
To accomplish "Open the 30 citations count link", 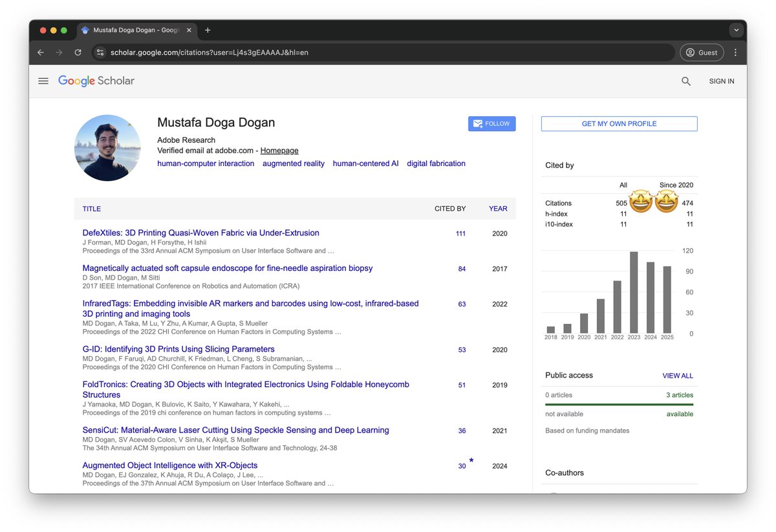I will 462,466.
